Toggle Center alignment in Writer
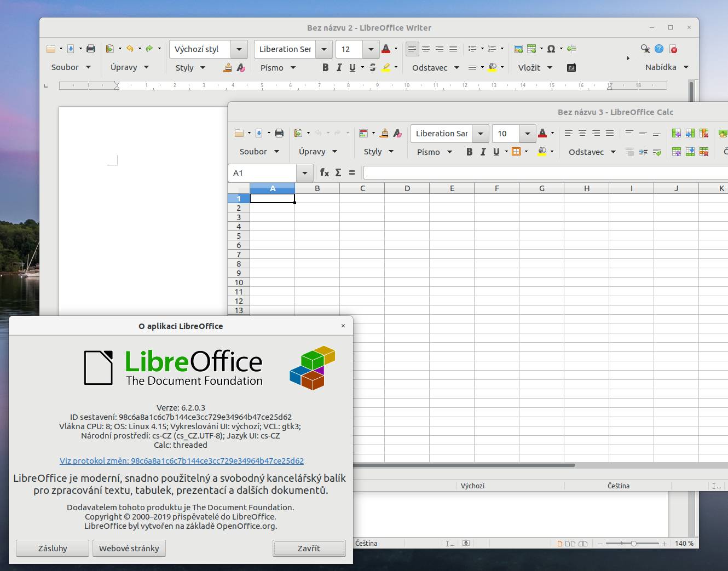 tap(426, 49)
